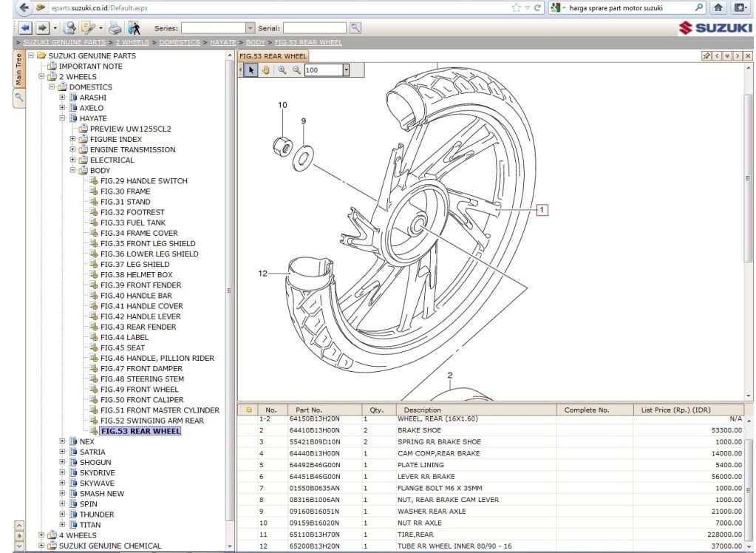Click the zoom out magnifier tool

pyautogui.click(x=296, y=70)
